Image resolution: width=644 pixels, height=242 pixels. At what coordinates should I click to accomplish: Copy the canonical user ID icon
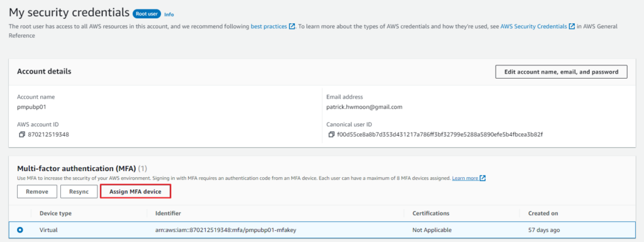pyautogui.click(x=331, y=135)
